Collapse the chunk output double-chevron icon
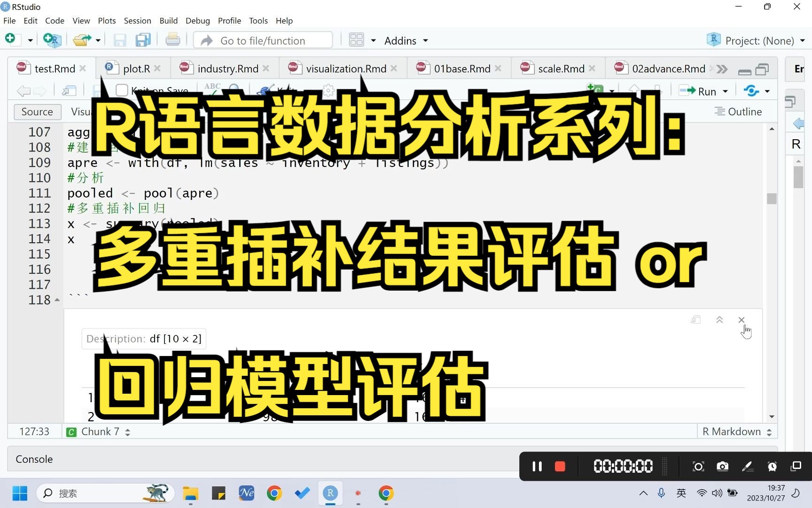The width and height of the screenshot is (812, 508). [719, 320]
